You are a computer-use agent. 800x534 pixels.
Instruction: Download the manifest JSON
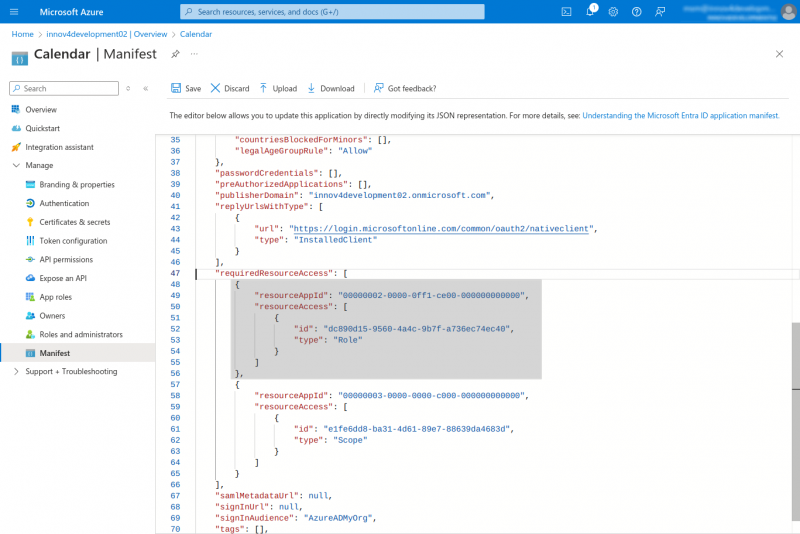click(x=331, y=88)
